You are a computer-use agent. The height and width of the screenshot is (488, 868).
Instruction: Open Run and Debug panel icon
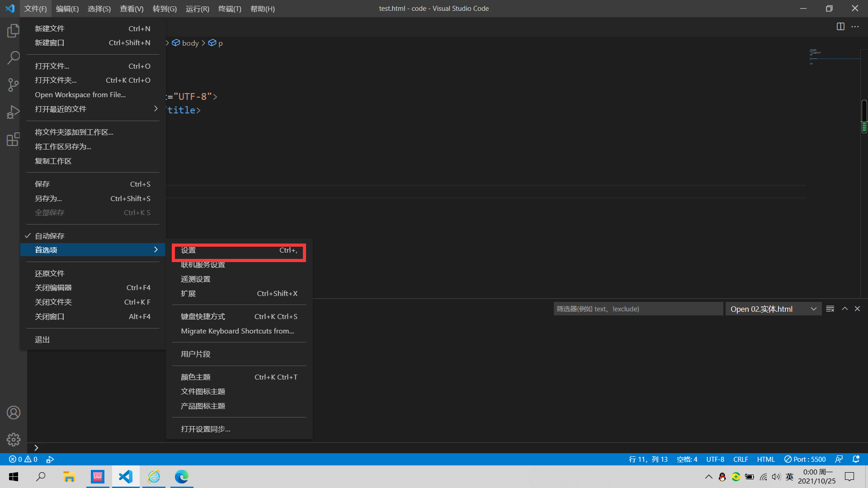click(13, 112)
